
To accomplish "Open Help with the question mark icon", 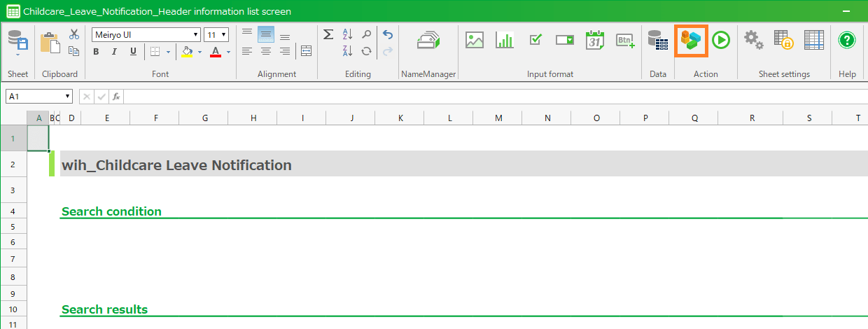I will pyautogui.click(x=847, y=41).
